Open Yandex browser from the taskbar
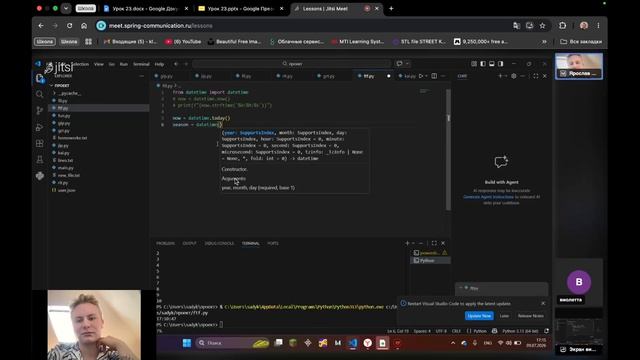640x360 pixels. tap(367, 343)
